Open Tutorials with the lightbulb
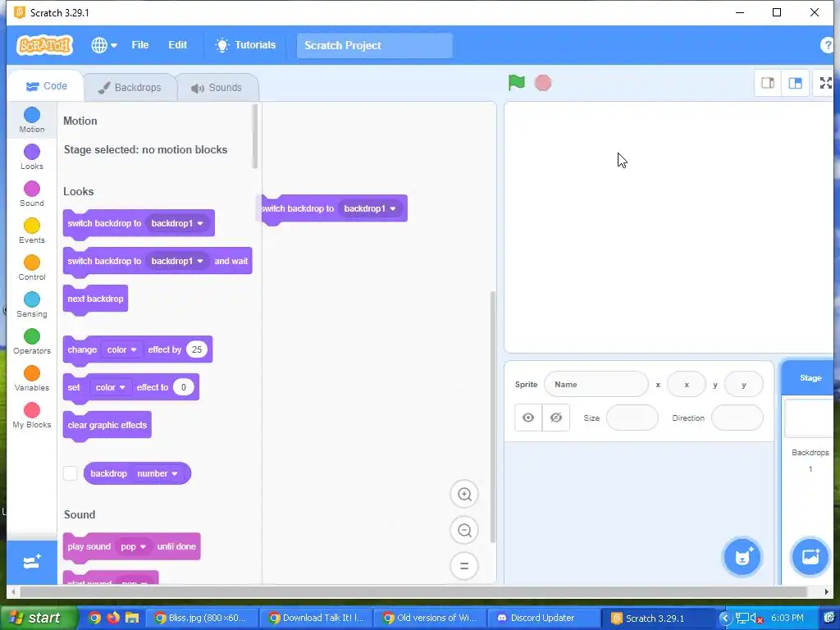 (245, 45)
